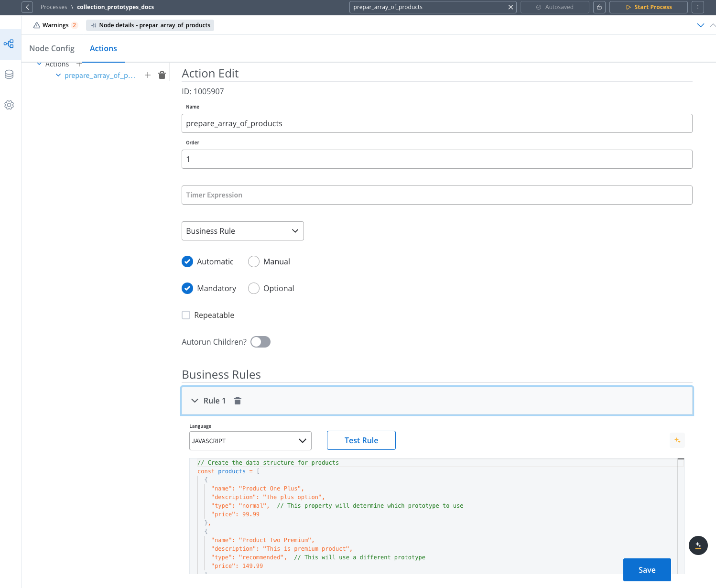Click the 149.99 price value in code
716x588 pixels.
(252, 566)
